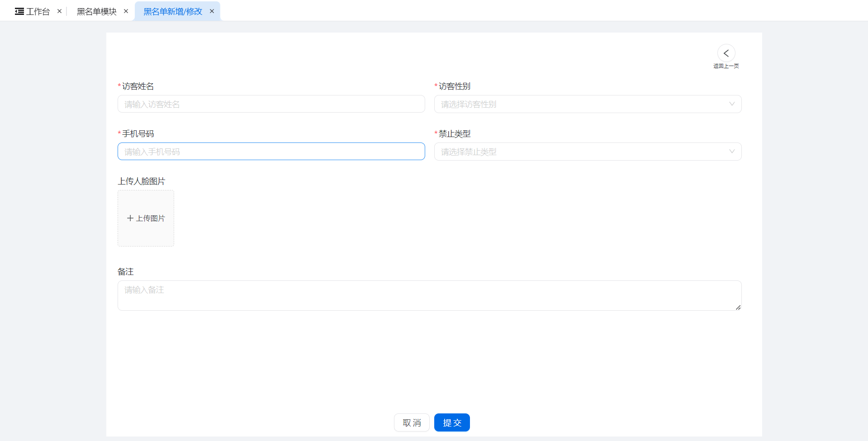Close the 黑名单模块 tab

[126, 11]
